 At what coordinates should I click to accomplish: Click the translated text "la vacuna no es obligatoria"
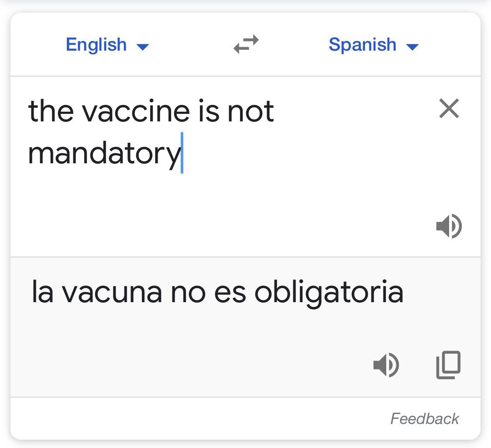tap(217, 292)
